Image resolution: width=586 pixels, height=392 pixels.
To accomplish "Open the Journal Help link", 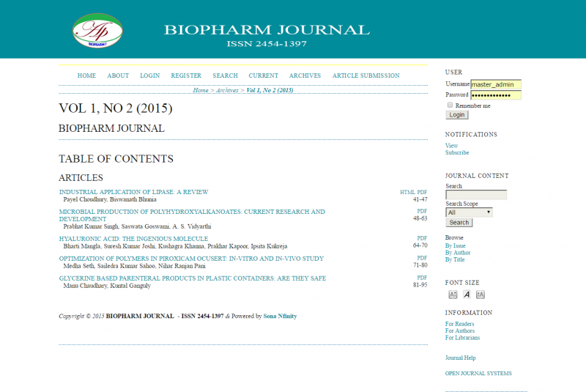I will click(x=461, y=358).
